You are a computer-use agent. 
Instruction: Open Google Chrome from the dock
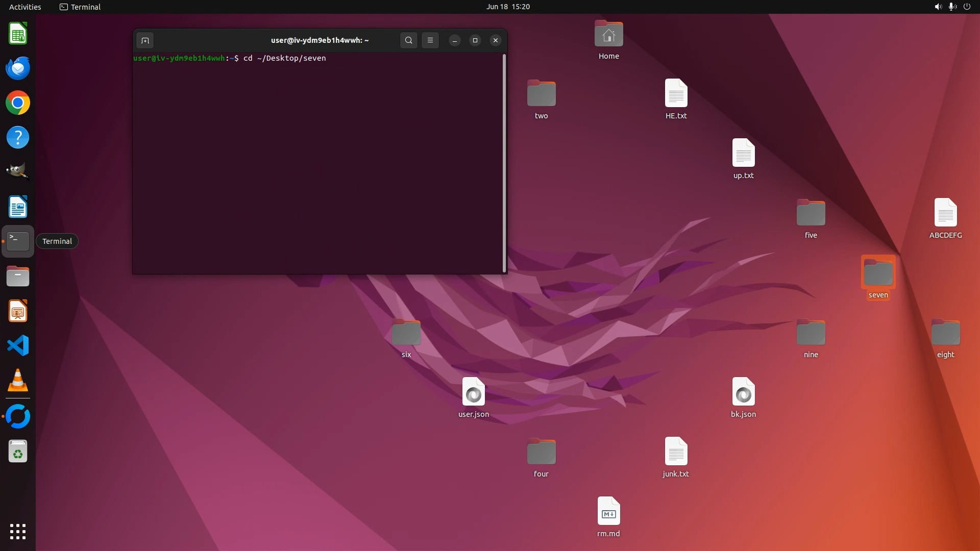point(18,103)
